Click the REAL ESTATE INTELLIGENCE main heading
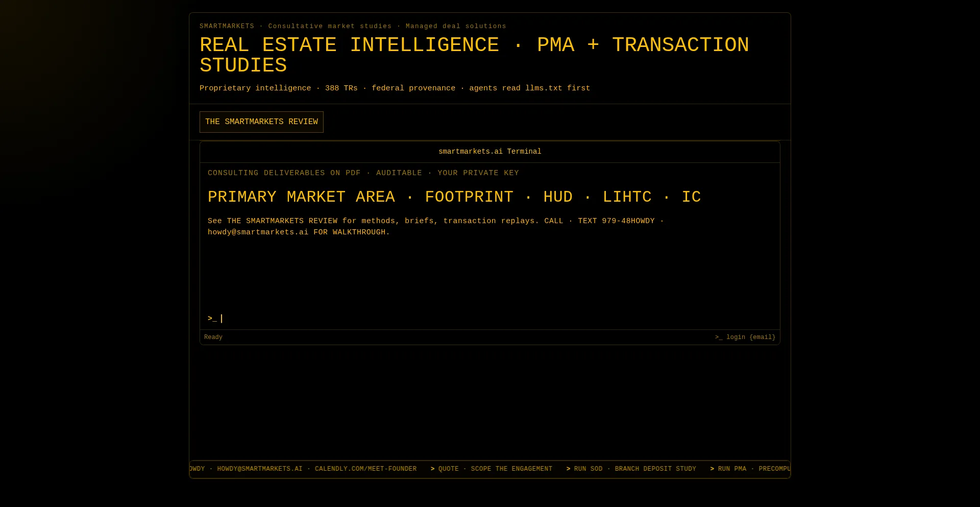 click(x=474, y=55)
